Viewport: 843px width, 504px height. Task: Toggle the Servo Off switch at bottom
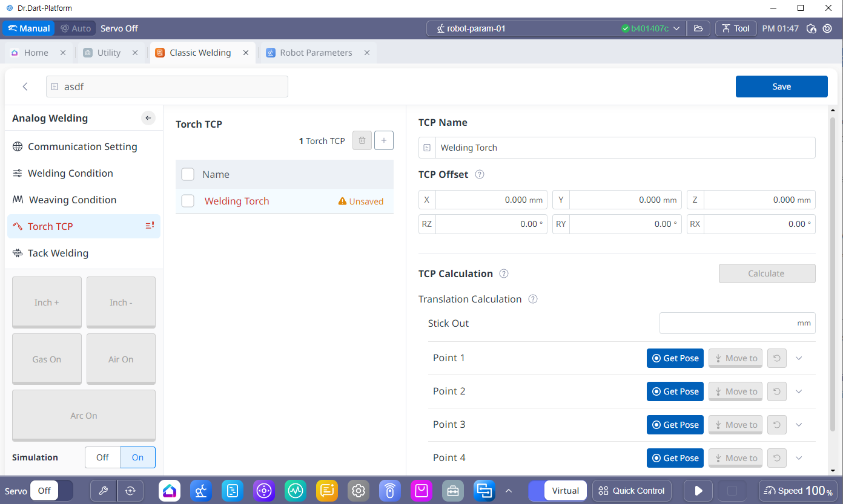point(51,491)
